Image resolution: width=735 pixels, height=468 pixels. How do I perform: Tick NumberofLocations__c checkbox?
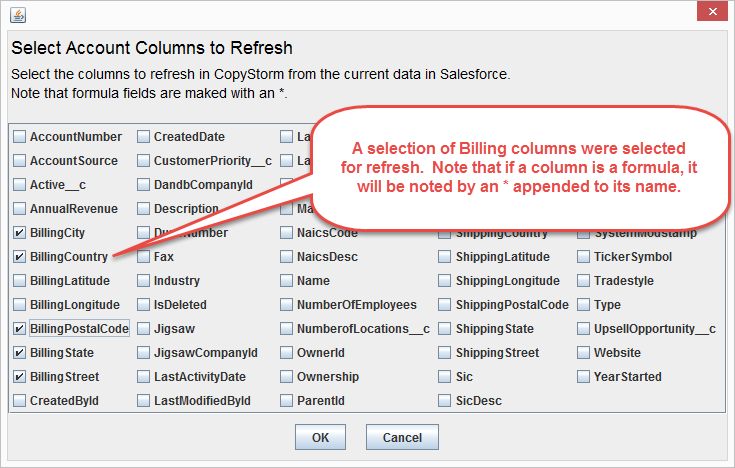click(286, 329)
